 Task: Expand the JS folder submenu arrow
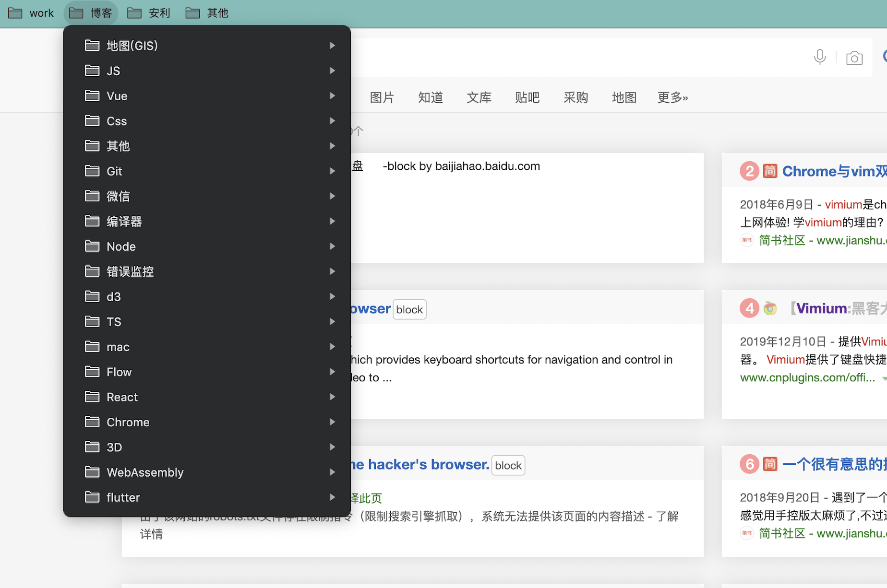point(333,71)
